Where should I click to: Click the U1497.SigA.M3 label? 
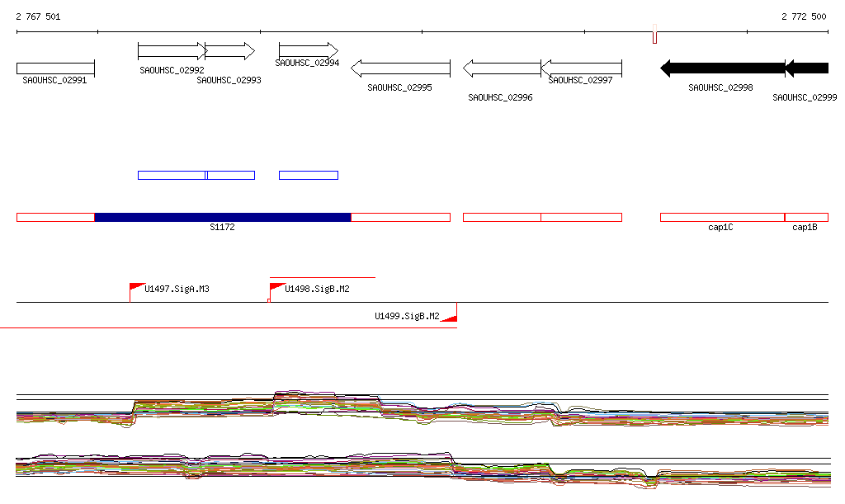coord(177,290)
